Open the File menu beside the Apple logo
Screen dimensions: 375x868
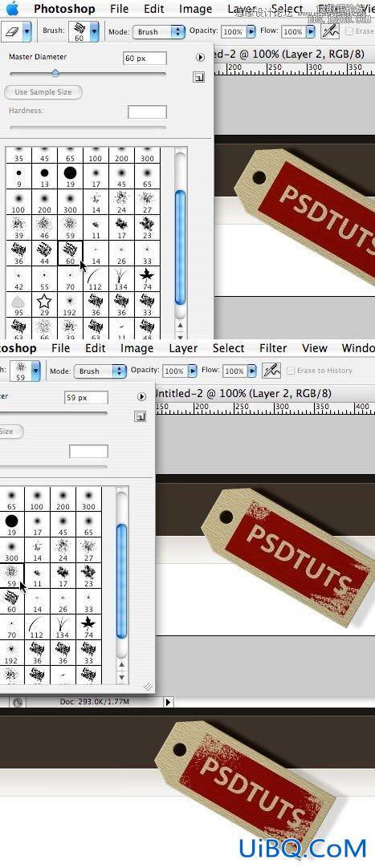(x=119, y=9)
